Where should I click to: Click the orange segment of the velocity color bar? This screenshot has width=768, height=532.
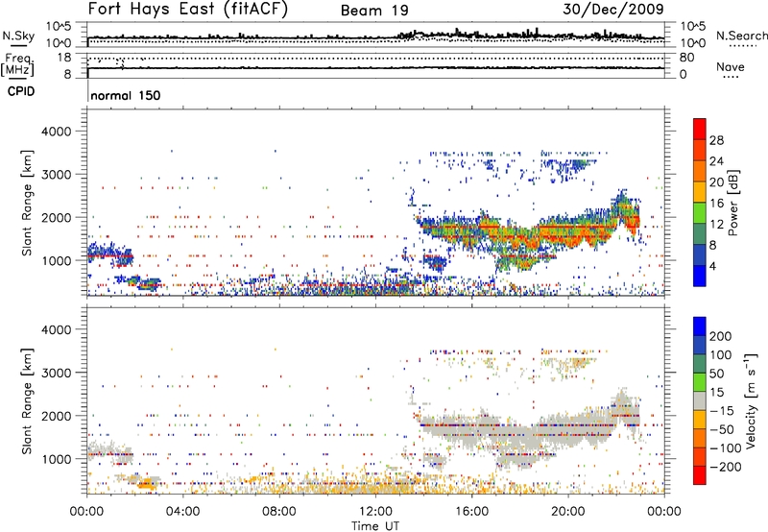click(x=700, y=438)
